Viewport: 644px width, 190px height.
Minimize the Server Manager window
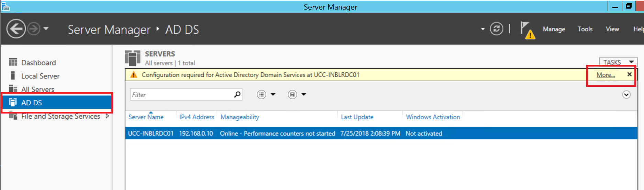pyautogui.click(x=615, y=6)
